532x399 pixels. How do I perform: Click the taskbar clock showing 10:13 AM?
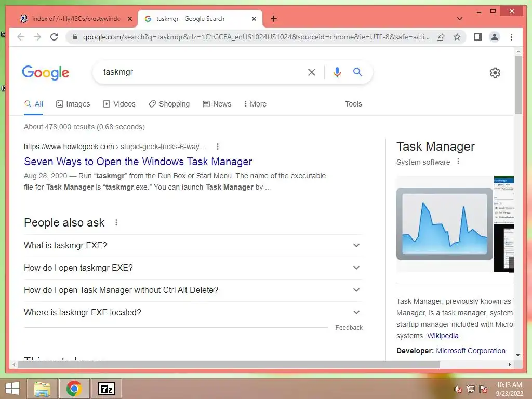pyautogui.click(x=509, y=389)
